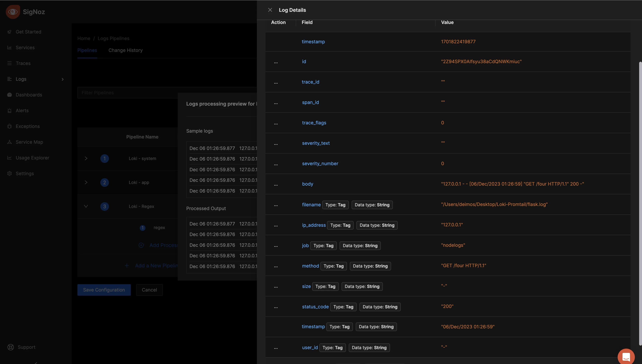Click the id value string
Image resolution: width=642 pixels, height=364 pixels.
click(481, 62)
